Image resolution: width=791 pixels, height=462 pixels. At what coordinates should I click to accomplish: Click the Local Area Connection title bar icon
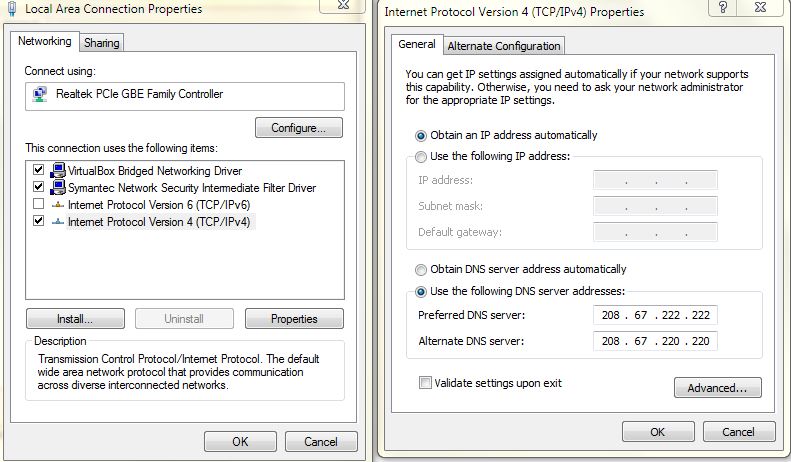tap(10, 9)
